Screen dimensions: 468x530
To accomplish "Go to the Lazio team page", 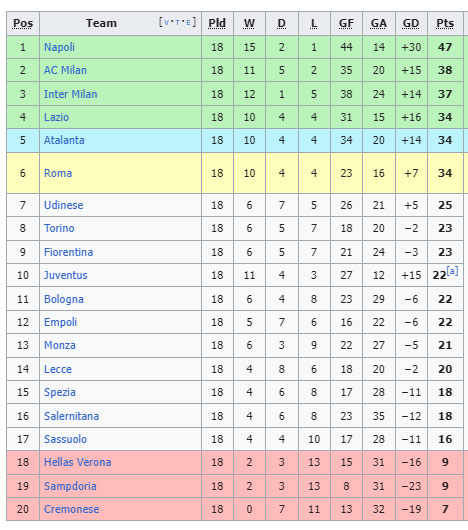I will pyautogui.click(x=56, y=117).
